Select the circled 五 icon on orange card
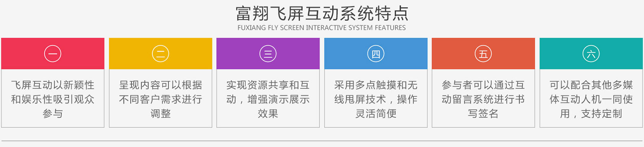 pyautogui.click(x=483, y=54)
